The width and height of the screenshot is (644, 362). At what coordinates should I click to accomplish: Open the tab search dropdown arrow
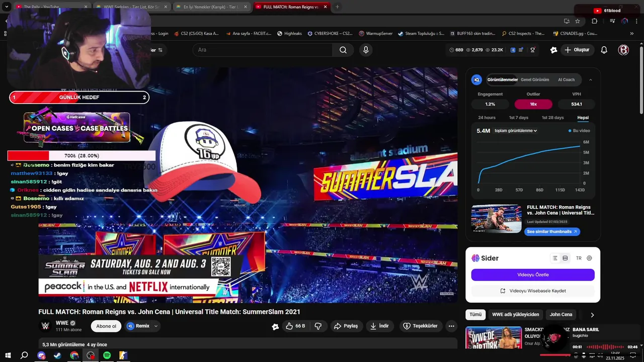(7, 7)
